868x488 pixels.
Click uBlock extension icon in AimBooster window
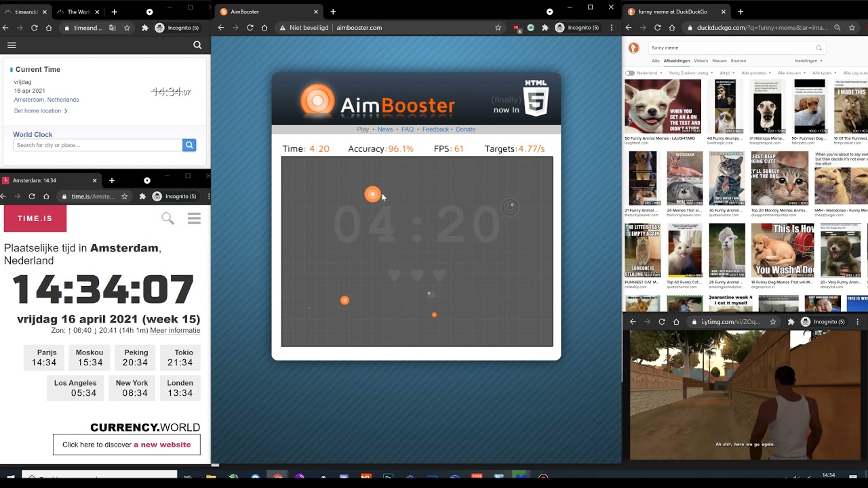coord(517,28)
